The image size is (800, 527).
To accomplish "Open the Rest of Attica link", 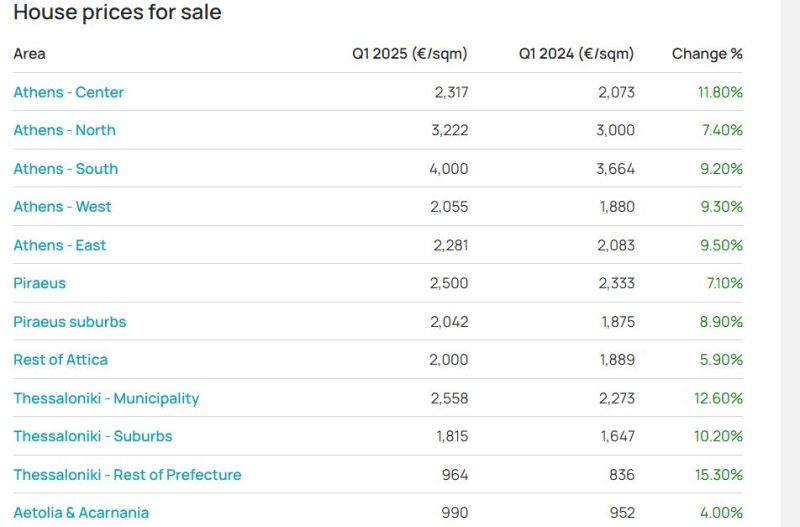I will (60, 360).
